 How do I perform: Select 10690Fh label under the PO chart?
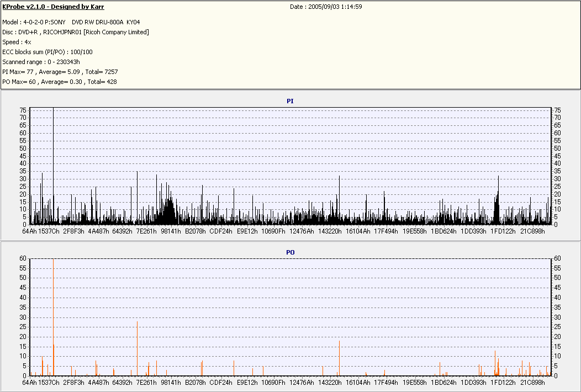tap(273, 383)
